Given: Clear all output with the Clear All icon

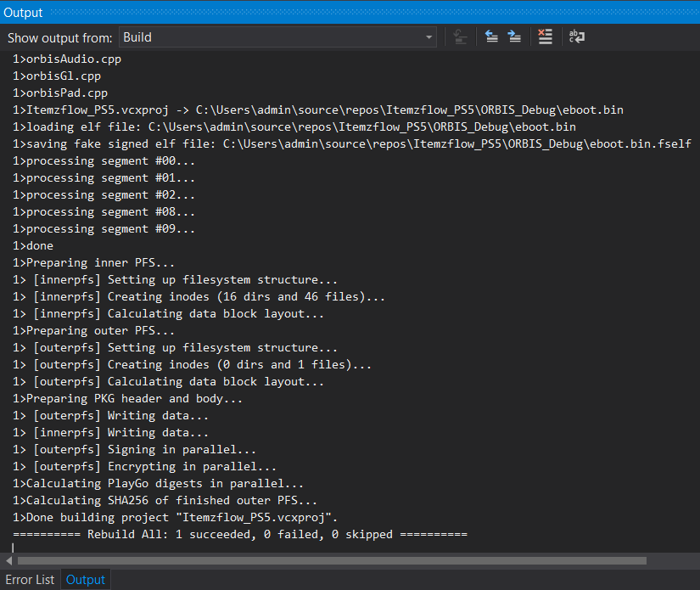Looking at the screenshot, I should point(545,37).
